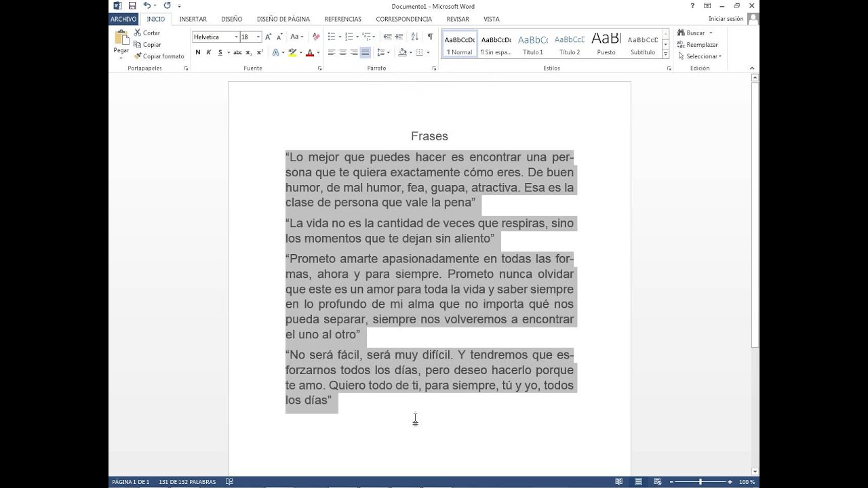The width and height of the screenshot is (868, 488).
Task: Toggle print layout view in status bar
Action: pos(638,482)
